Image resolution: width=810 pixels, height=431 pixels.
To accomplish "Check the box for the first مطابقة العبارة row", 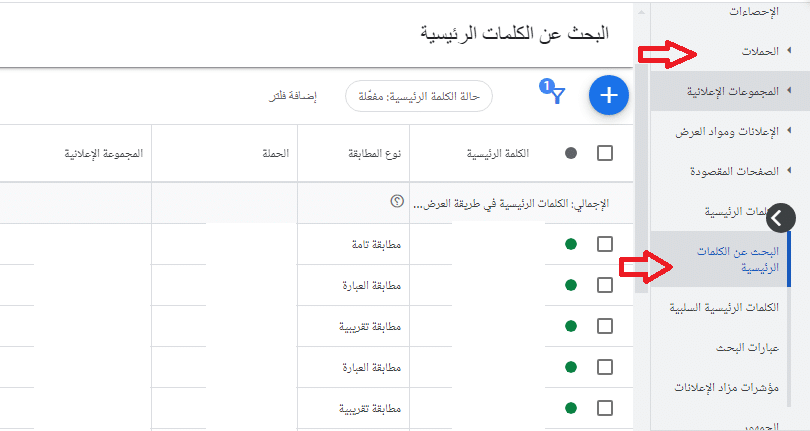I will pyautogui.click(x=605, y=285).
